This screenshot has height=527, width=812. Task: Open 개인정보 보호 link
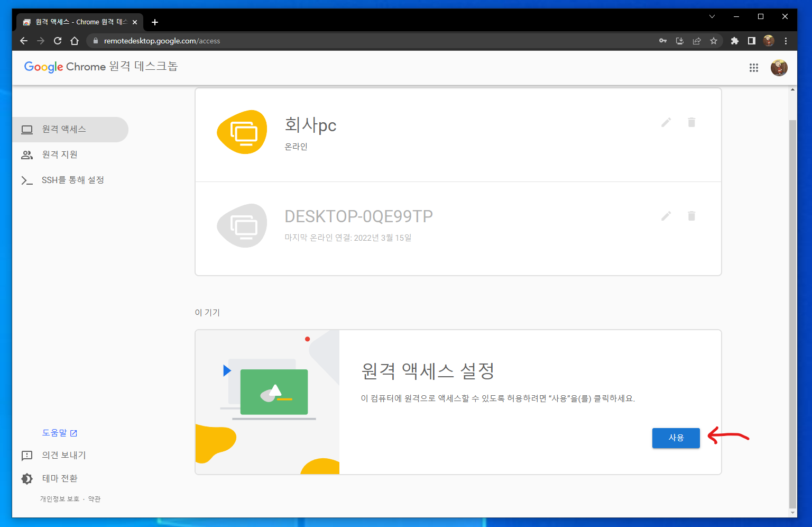[60, 499]
